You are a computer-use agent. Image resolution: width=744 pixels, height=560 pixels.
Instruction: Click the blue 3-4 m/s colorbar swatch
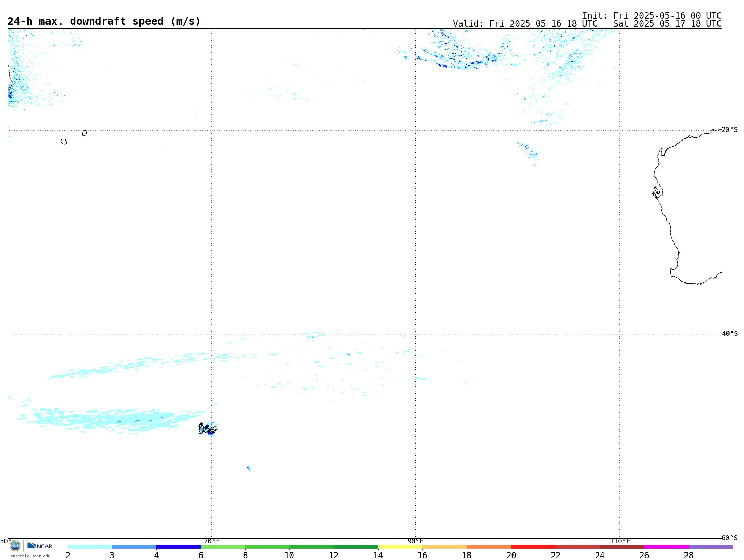click(134, 547)
